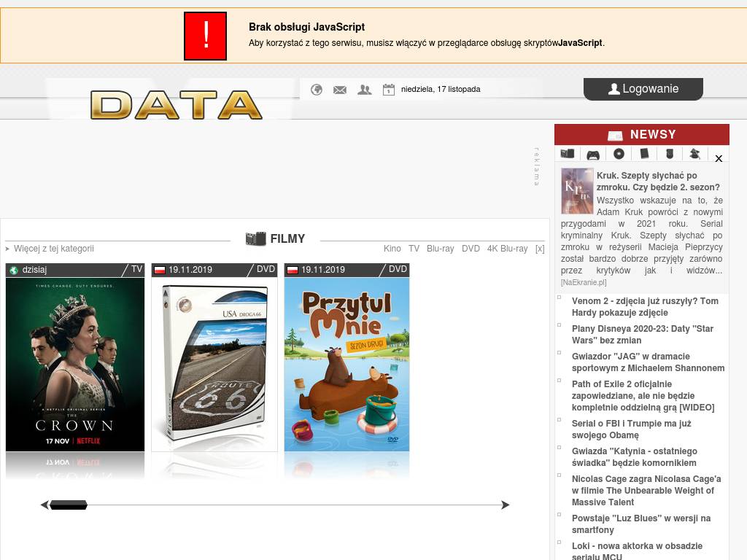
Task: Click the carousel slider handle
Action: 69,505
